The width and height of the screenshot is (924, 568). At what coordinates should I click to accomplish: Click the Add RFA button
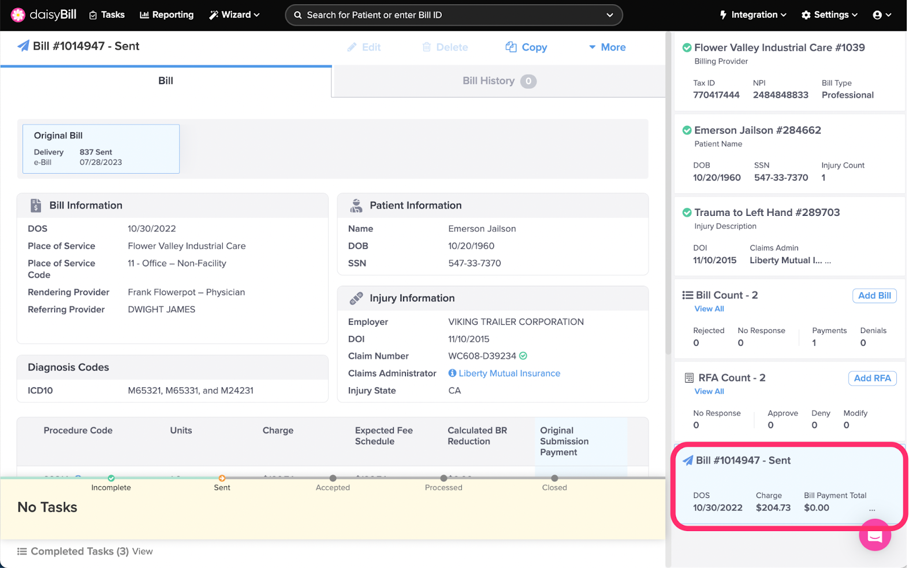click(871, 378)
